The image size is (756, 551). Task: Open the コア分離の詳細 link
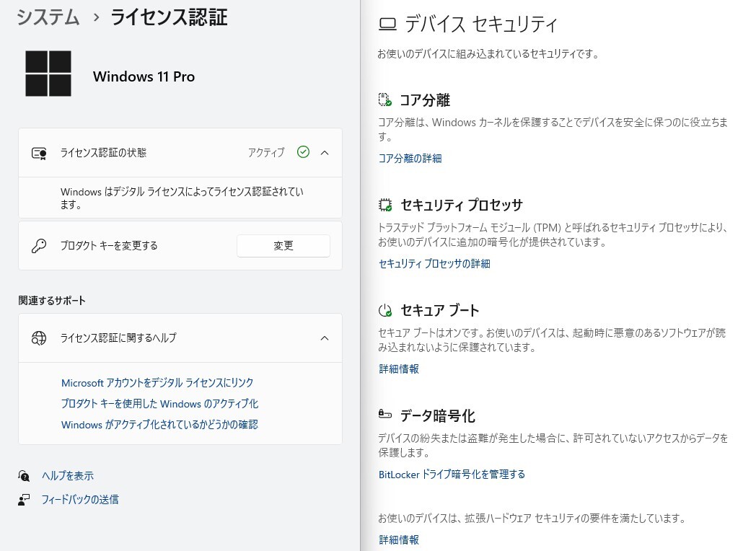(x=410, y=159)
